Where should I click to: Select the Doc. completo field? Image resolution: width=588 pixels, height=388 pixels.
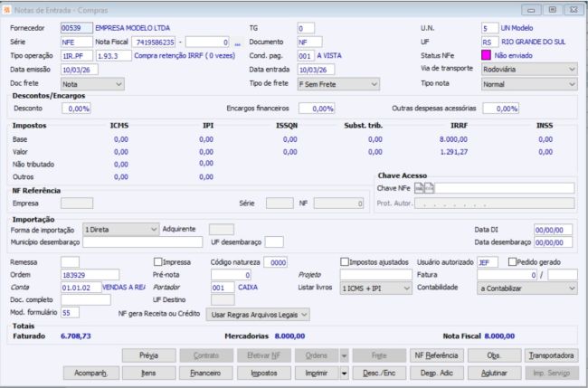86,299
